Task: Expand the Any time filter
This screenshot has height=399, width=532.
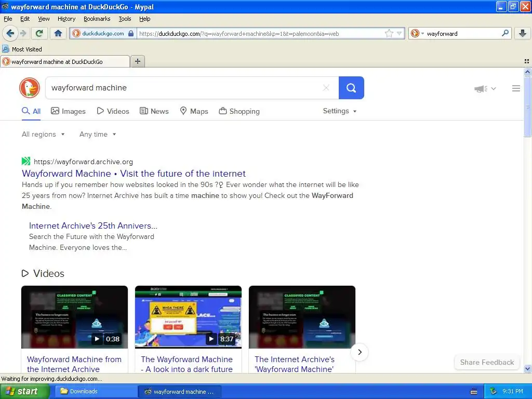Action: (98, 135)
